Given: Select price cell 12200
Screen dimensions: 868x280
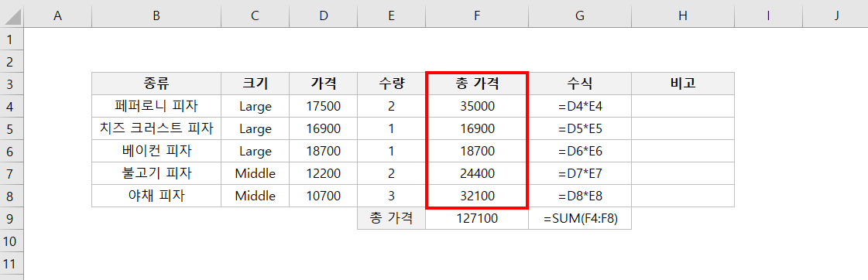Looking at the screenshot, I should click(x=324, y=173).
